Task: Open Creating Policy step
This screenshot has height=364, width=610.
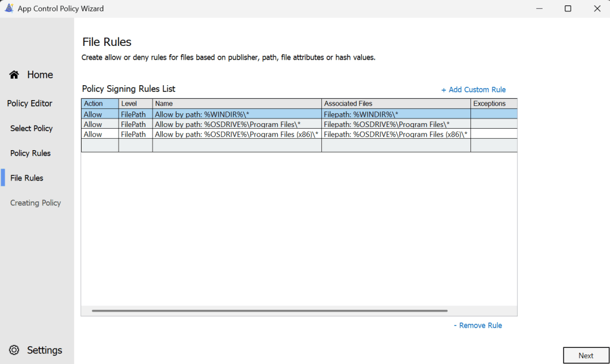Action: click(x=36, y=203)
